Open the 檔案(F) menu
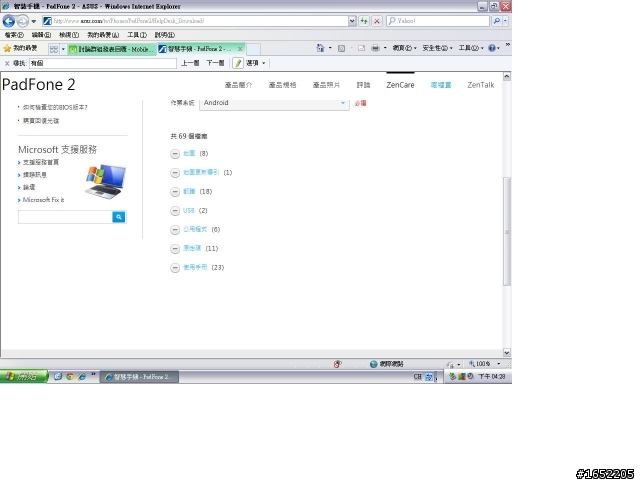This screenshot has height=482, width=640. 14,35
